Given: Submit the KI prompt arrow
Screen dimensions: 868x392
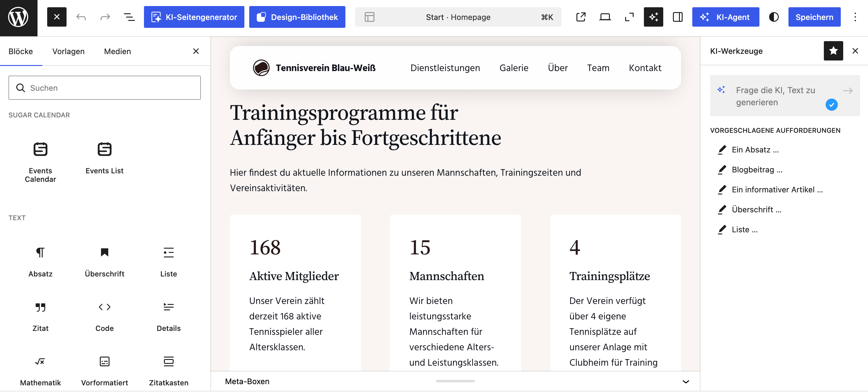Looking at the screenshot, I should 848,90.
